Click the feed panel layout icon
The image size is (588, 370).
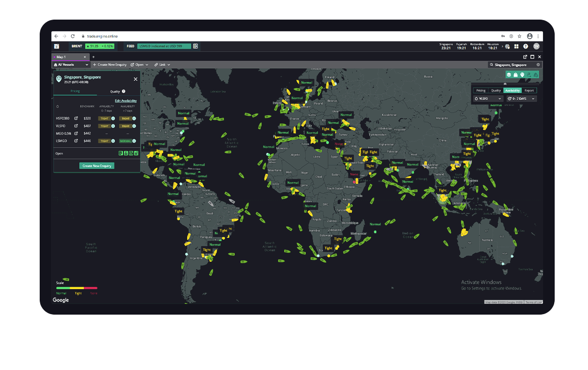click(195, 46)
